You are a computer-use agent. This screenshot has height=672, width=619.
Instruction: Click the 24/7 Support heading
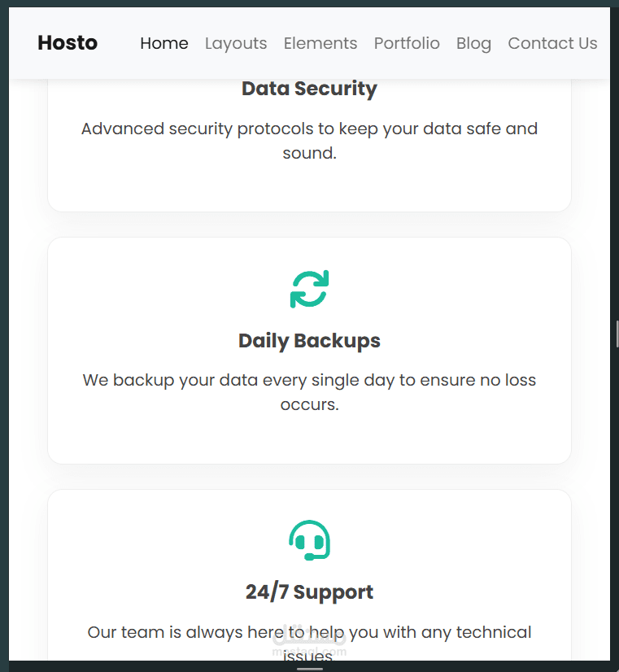coord(309,592)
